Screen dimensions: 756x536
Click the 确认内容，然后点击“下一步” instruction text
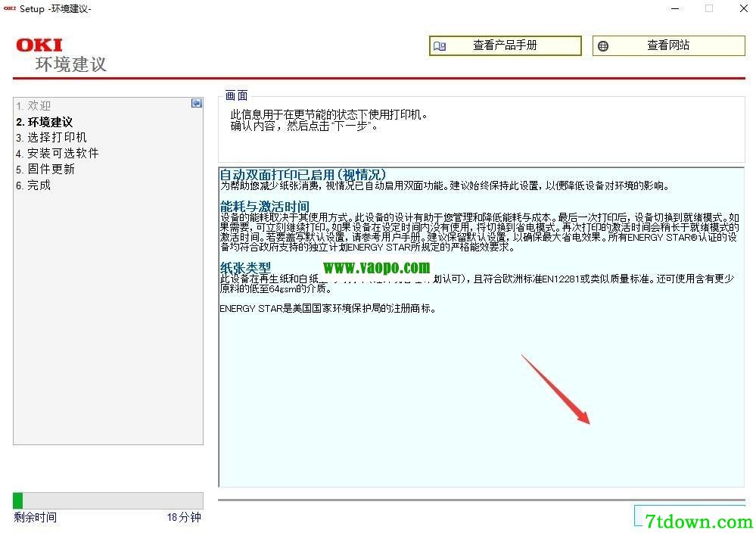(303, 126)
